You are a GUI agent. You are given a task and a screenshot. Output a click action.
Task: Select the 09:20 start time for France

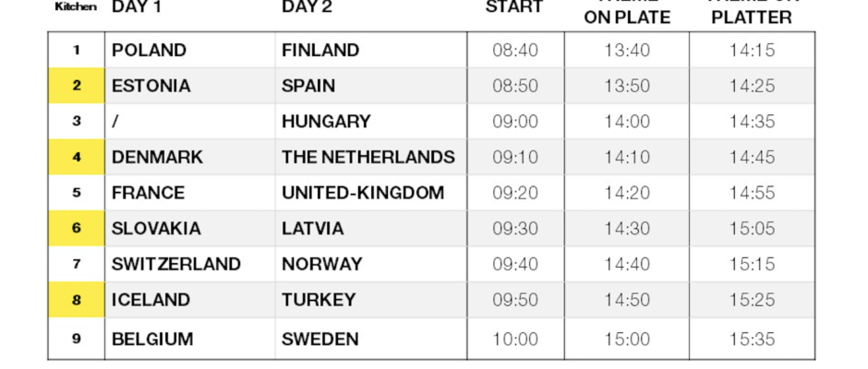point(515,193)
